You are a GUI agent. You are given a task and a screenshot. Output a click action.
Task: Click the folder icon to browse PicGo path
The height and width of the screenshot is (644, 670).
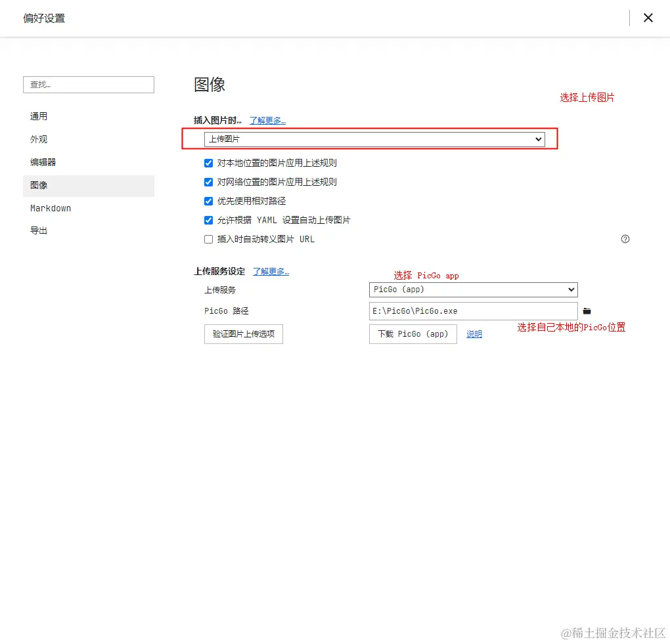(x=587, y=311)
